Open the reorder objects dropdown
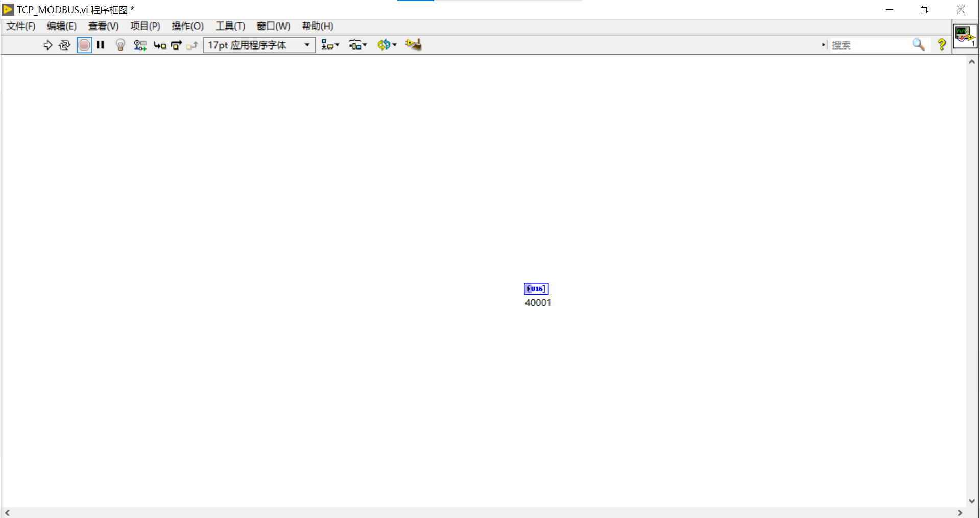 click(x=387, y=45)
